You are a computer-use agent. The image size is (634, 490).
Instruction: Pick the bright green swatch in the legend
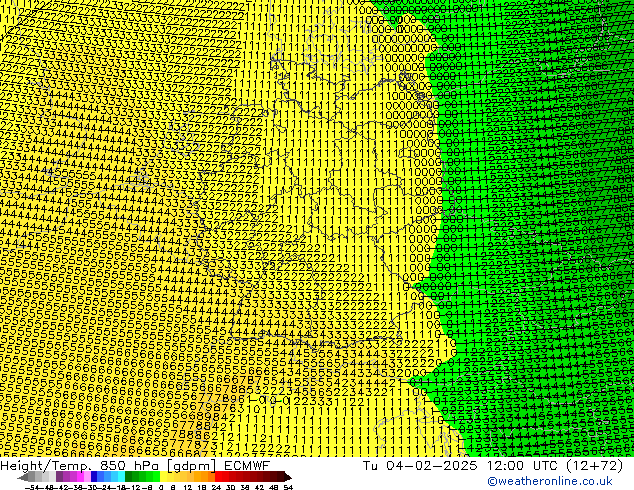(156, 477)
